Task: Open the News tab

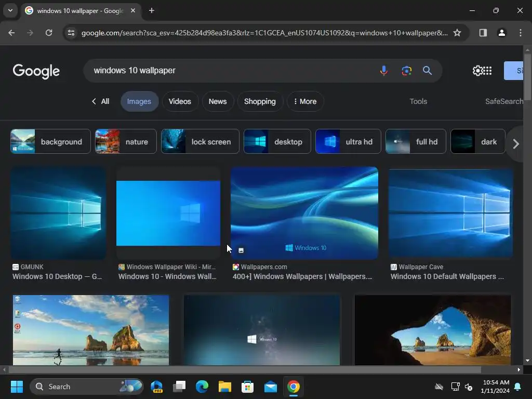Action: (x=218, y=101)
